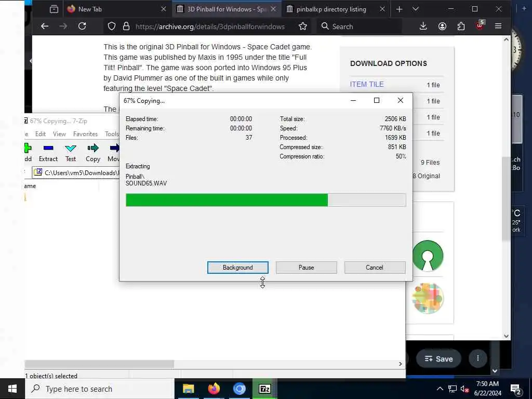The width and height of the screenshot is (532, 399).
Task: Click the SOUND65.WAV file name text
Action: 146,183
